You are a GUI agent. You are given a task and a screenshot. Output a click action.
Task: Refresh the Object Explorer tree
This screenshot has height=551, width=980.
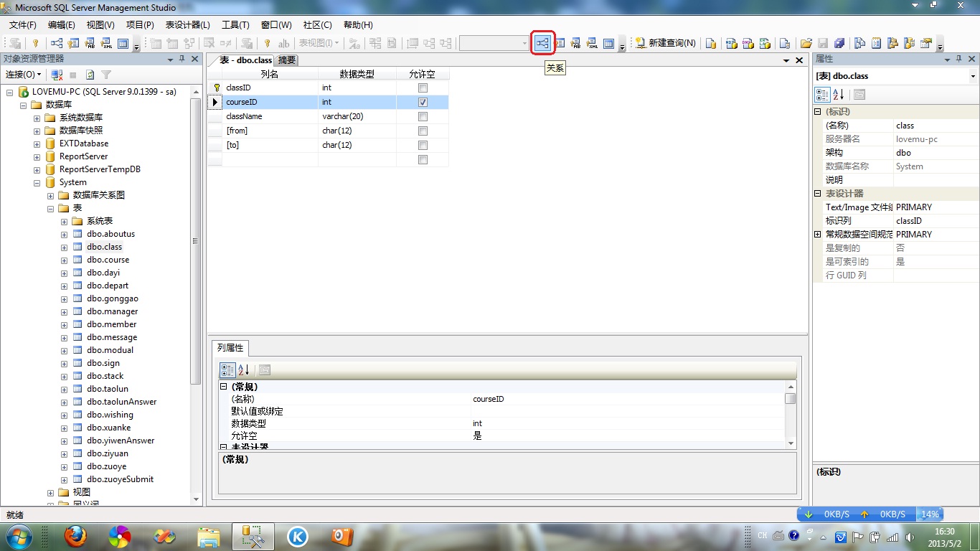point(90,75)
